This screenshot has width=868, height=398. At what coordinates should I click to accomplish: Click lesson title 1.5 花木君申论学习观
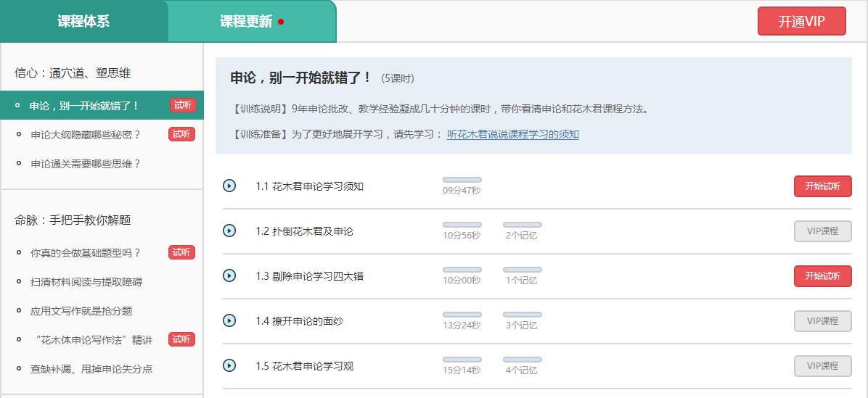tap(305, 365)
